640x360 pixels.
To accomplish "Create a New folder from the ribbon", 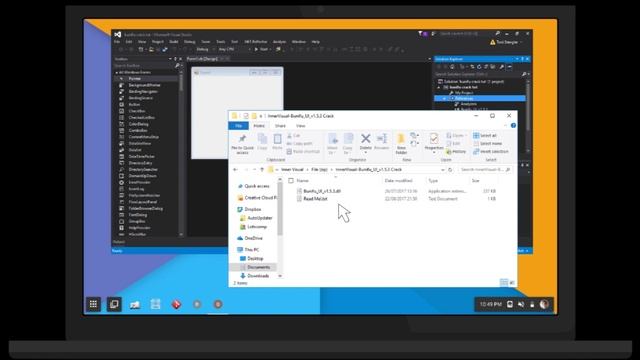I will (x=401, y=144).
